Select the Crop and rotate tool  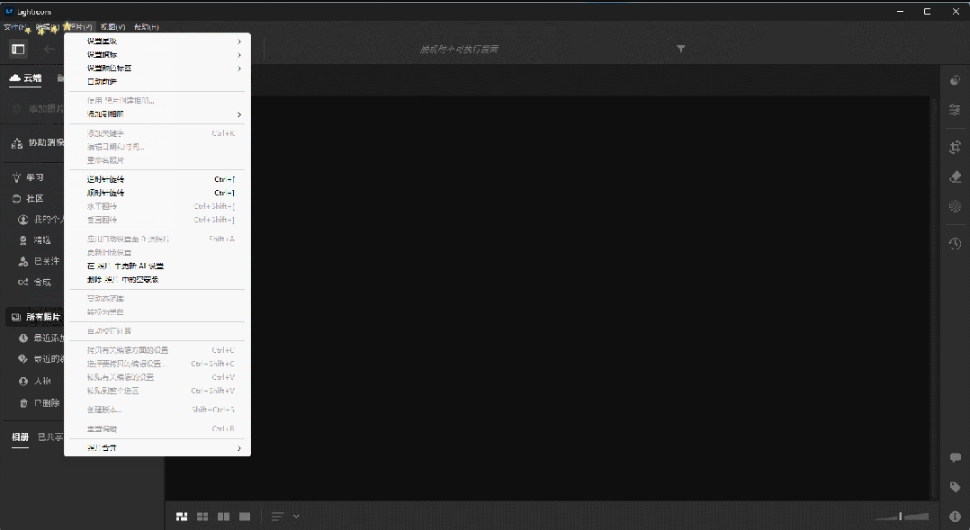pyautogui.click(x=955, y=147)
